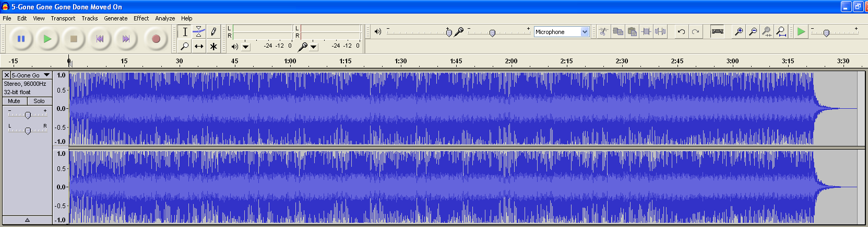
Task: Pause playback with the Pause button
Action: [21, 39]
